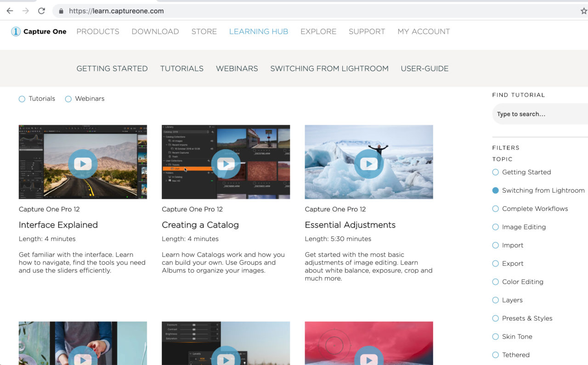The image size is (588, 365).
Task: Open the Essential Adjustments tutorial title
Action: tap(350, 225)
